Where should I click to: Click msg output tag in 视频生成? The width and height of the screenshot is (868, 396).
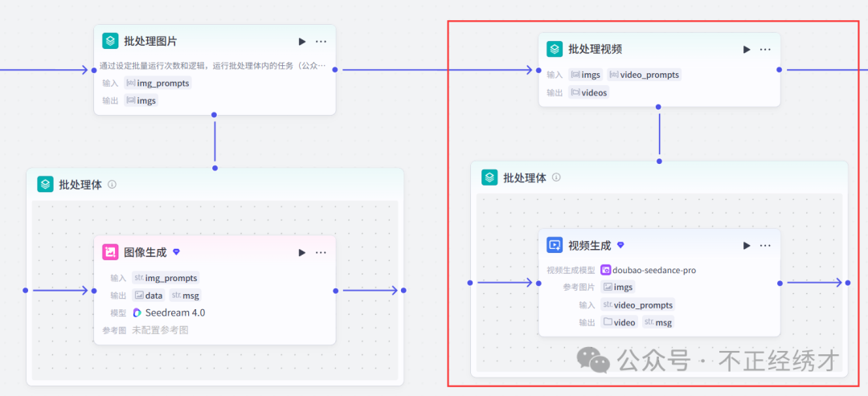[658, 322]
